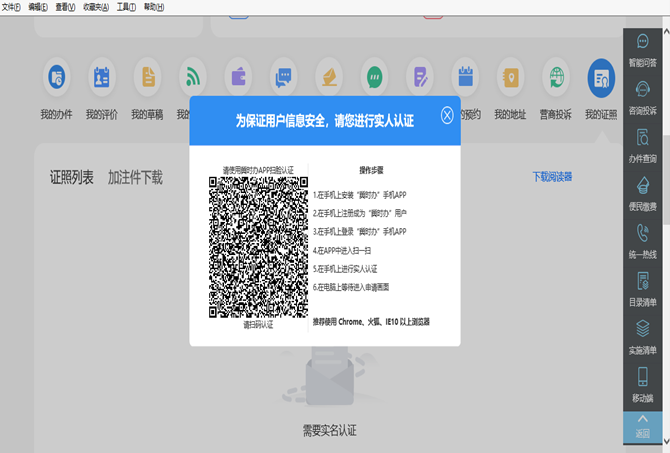Close the real-name verification dialog
670x453 pixels.
(x=447, y=116)
